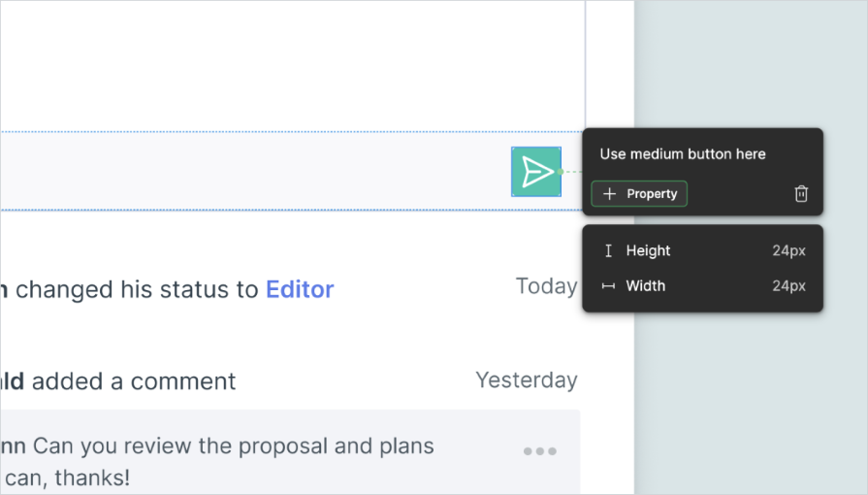Viewport: 868px width, 495px height.
Task: Delete the annotation using the trash icon
Action: click(801, 194)
